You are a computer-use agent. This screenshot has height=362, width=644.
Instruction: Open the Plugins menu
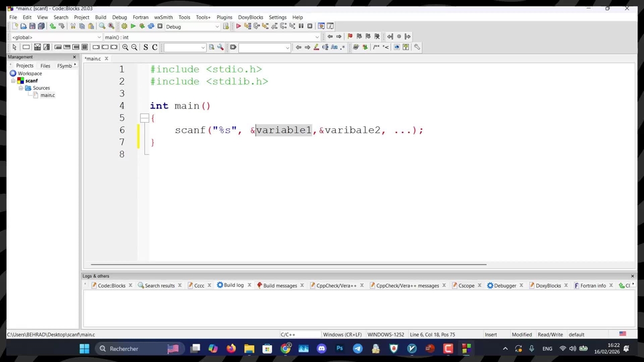point(224,17)
